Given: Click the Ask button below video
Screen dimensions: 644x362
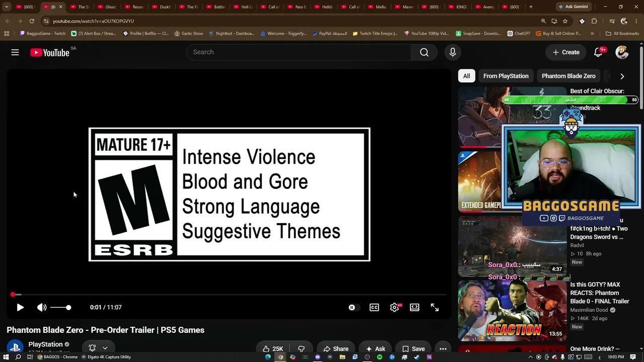Looking at the screenshot, I should (x=375, y=349).
